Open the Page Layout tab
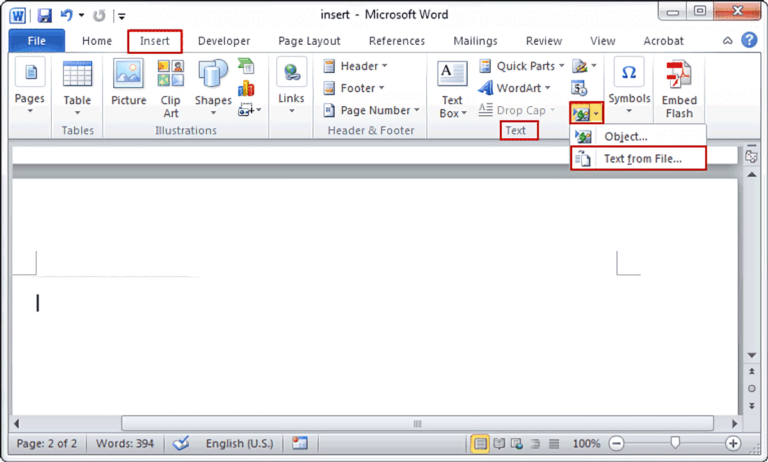 tap(309, 41)
